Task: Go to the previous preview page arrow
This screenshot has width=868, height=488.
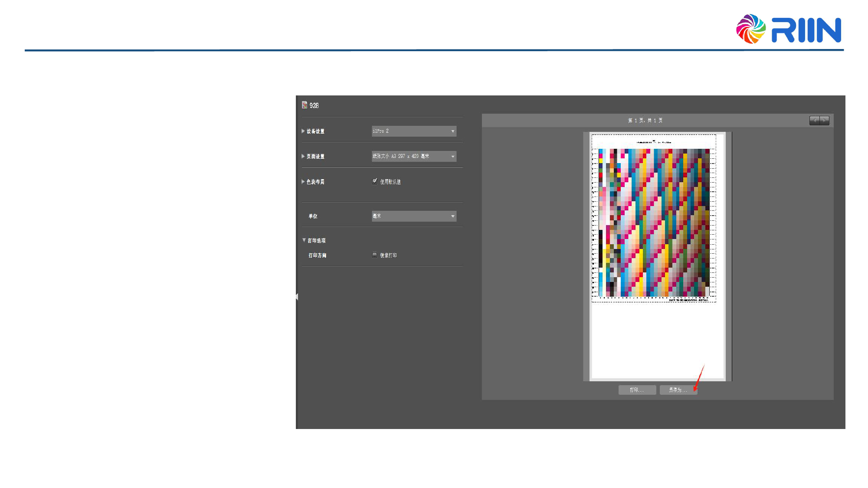Action: coord(814,121)
